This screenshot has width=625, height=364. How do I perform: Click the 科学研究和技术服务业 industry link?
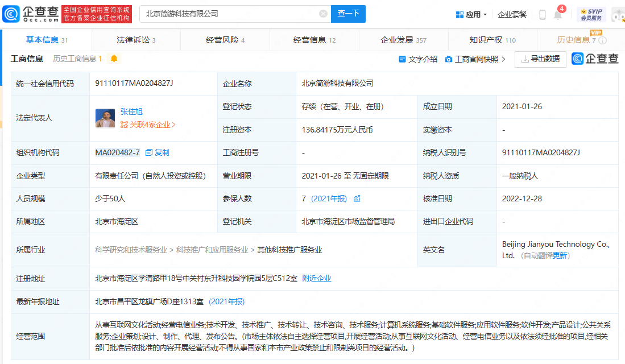point(131,250)
